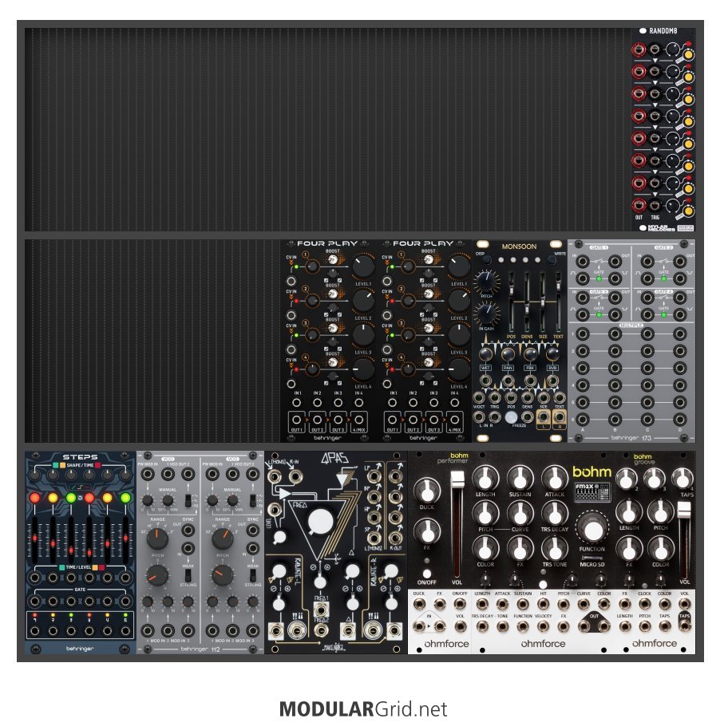Click the RANDOM8 jack directly above the OUT label

pos(639,204)
